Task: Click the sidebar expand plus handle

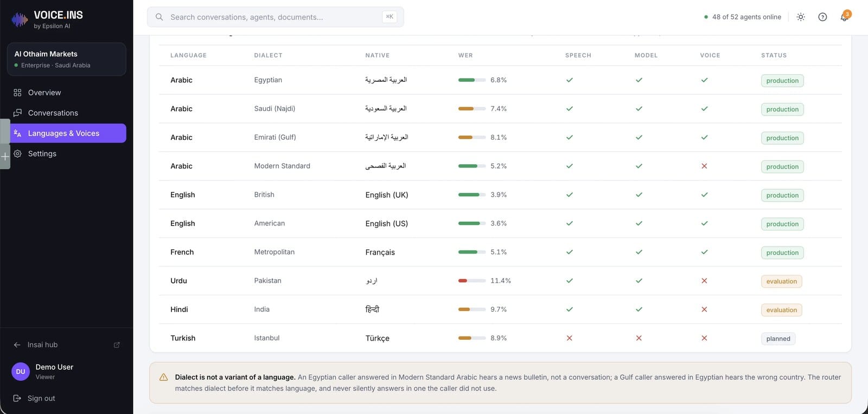Action: 5,157
